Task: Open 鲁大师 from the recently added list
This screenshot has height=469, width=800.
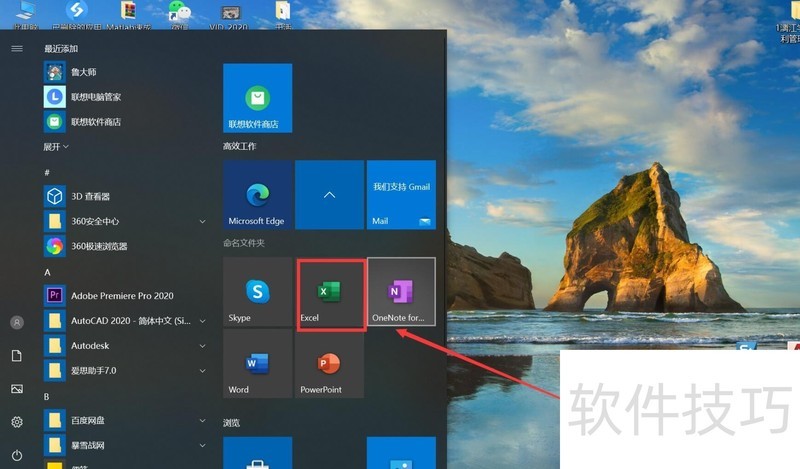Action: 83,72
